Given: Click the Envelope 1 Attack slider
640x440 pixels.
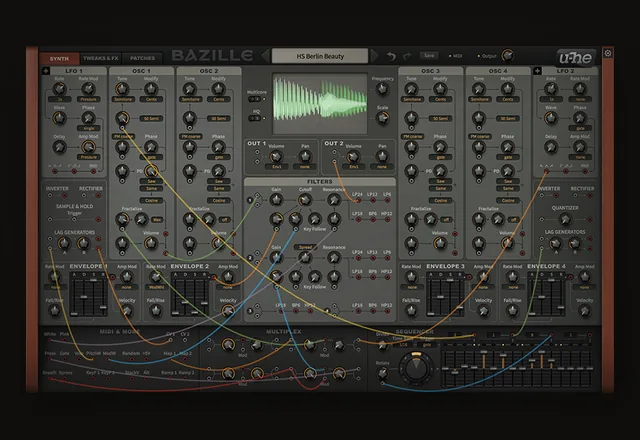Looking at the screenshot, I should tap(74, 296).
